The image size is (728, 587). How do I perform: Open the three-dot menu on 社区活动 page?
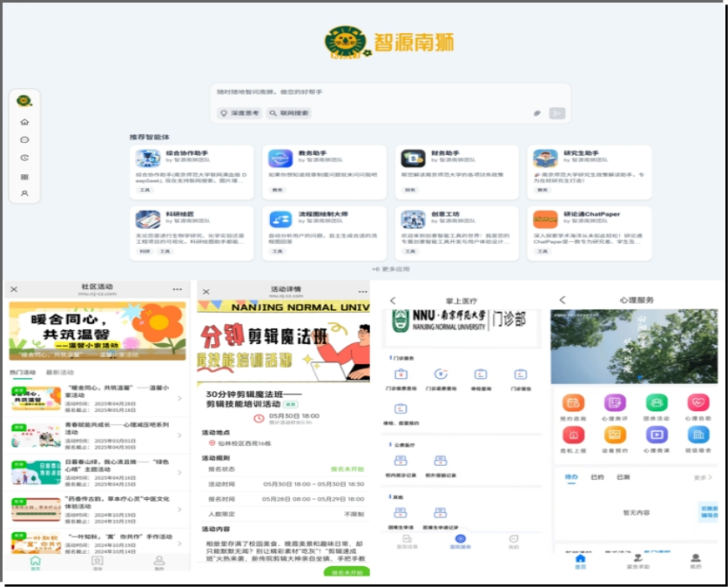point(178,289)
